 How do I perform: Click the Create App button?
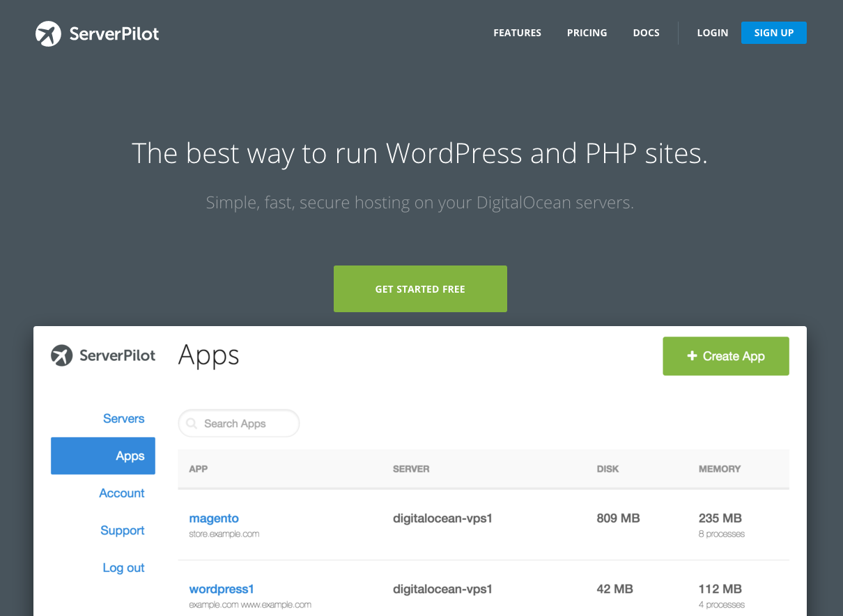(x=725, y=356)
